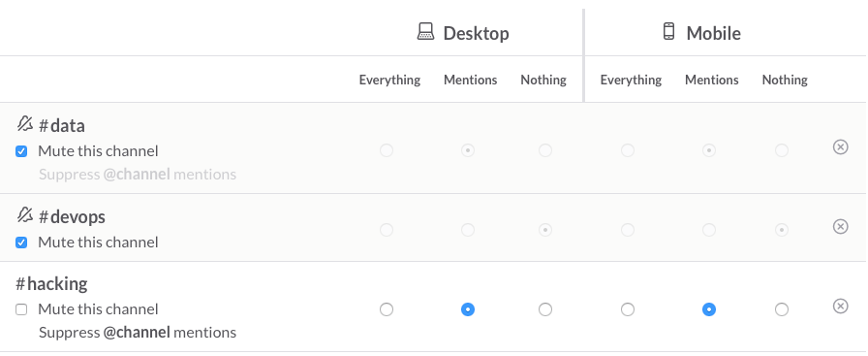Click Mute this channel label for #data
The image size is (868, 356).
point(98,150)
